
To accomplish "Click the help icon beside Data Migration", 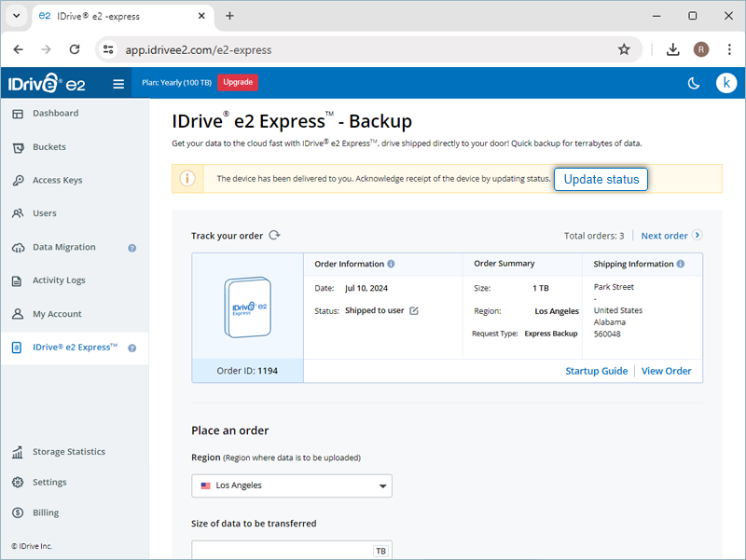I will click(132, 248).
